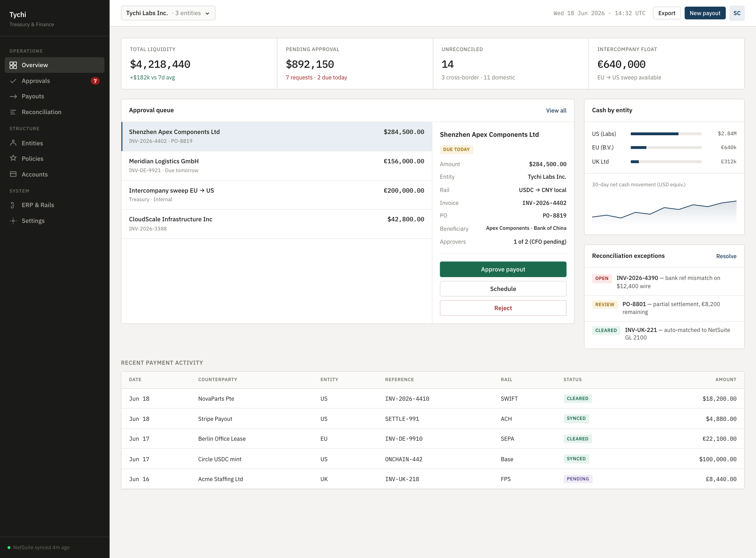Open the Entities page
Image resolution: width=756 pixels, height=558 pixels.
55,143
